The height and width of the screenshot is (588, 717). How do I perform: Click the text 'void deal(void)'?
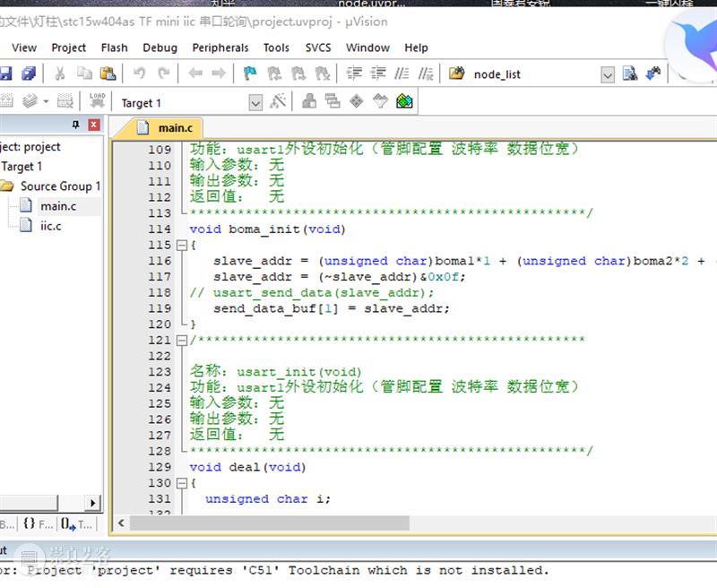247,467
